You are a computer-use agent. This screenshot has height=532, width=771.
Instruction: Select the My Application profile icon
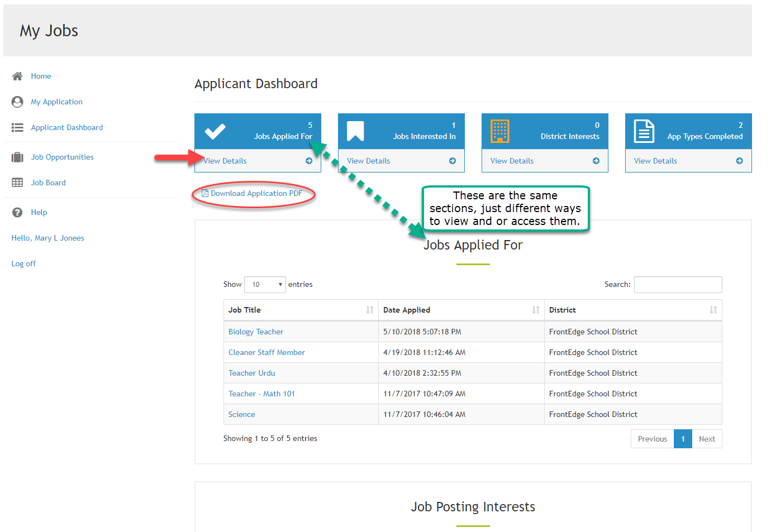point(17,102)
